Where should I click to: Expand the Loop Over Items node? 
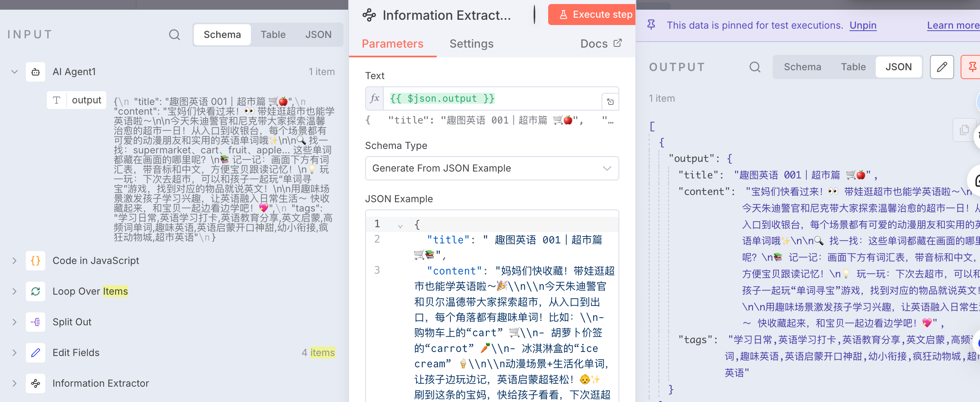coord(15,291)
